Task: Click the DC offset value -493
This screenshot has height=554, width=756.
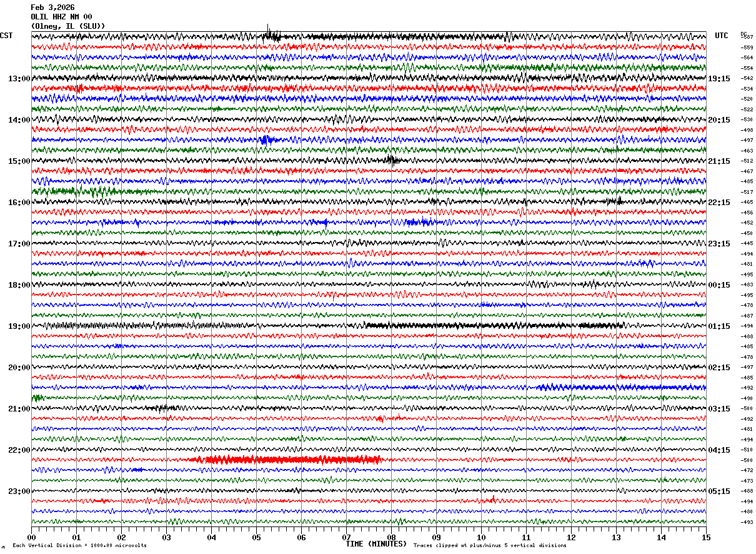Action: tap(747, 522)
